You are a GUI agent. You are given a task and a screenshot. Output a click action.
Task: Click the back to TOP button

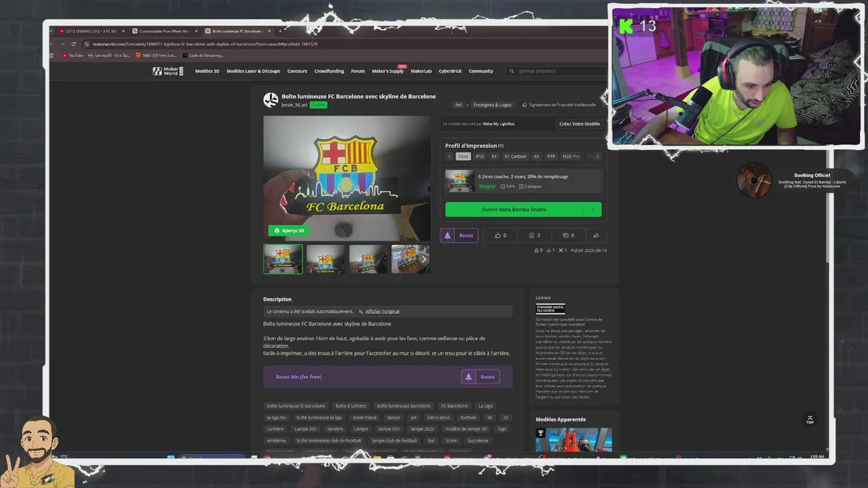coord(809,420)
